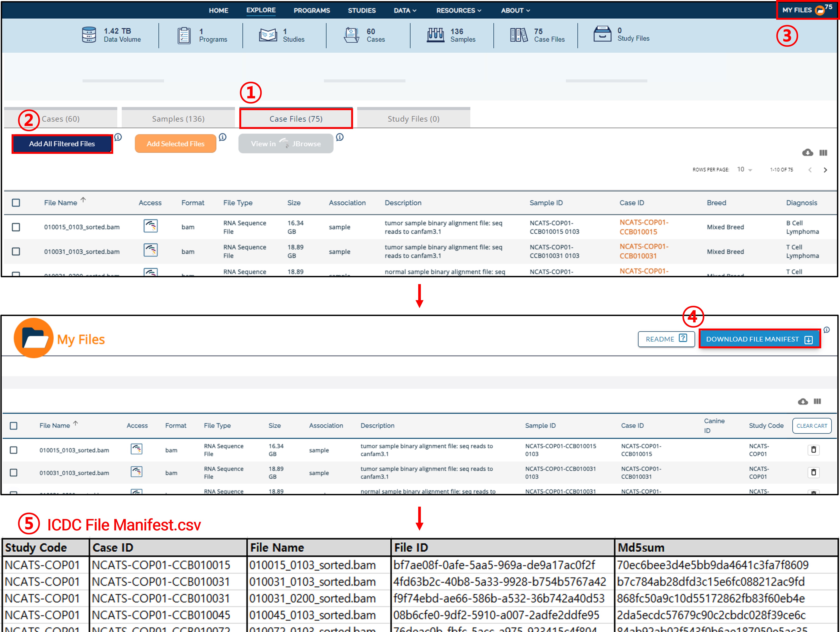Viewport: 840px width, 632px height.
Task: Click Download File Manifest button
Action: [759, 339]
